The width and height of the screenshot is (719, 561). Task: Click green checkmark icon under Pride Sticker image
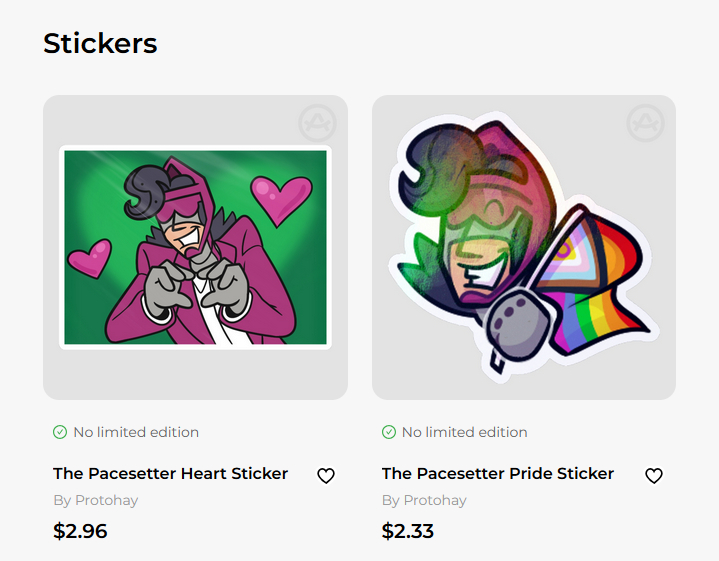click(x=389, y=432)
